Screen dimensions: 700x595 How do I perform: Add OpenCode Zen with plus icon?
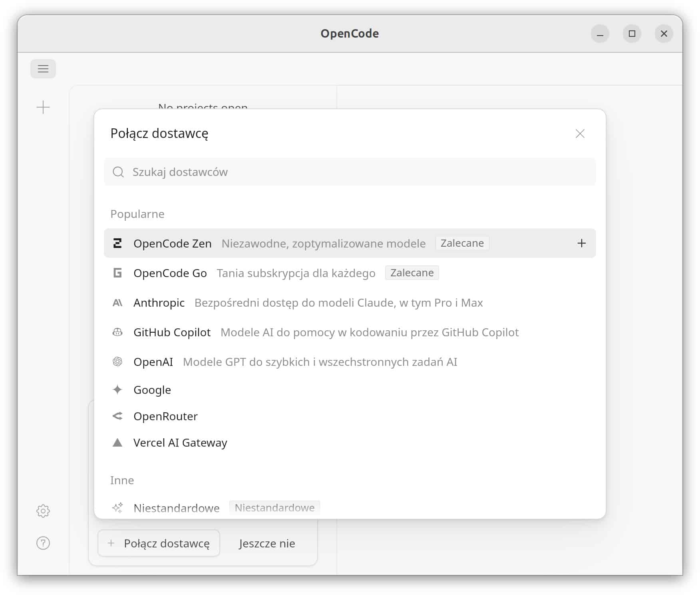pyautogui.click(x=582, y=243)
